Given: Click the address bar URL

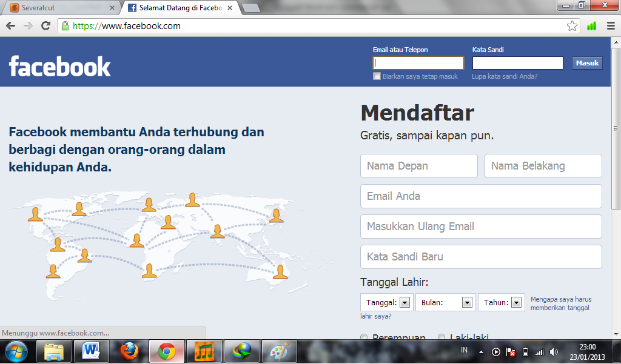Looking at the screenshot, I should click(127, 26).
